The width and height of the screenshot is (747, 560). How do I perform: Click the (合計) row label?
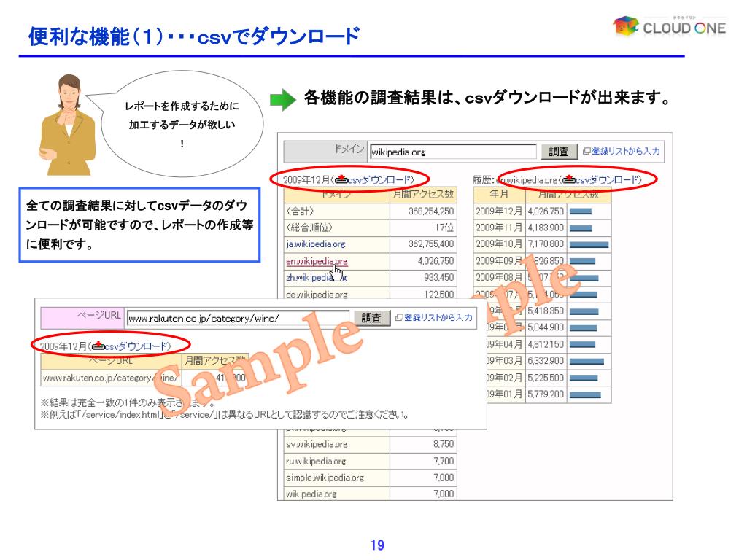[x=300, y=211]
